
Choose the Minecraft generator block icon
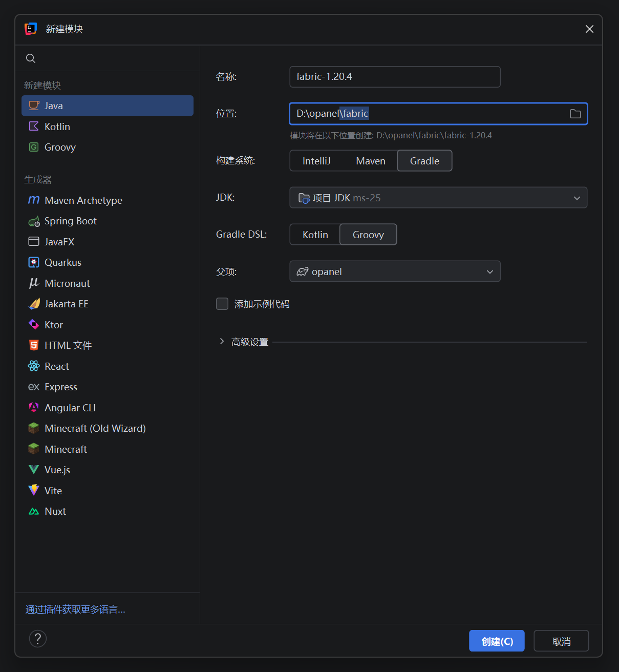pos(34,449)
